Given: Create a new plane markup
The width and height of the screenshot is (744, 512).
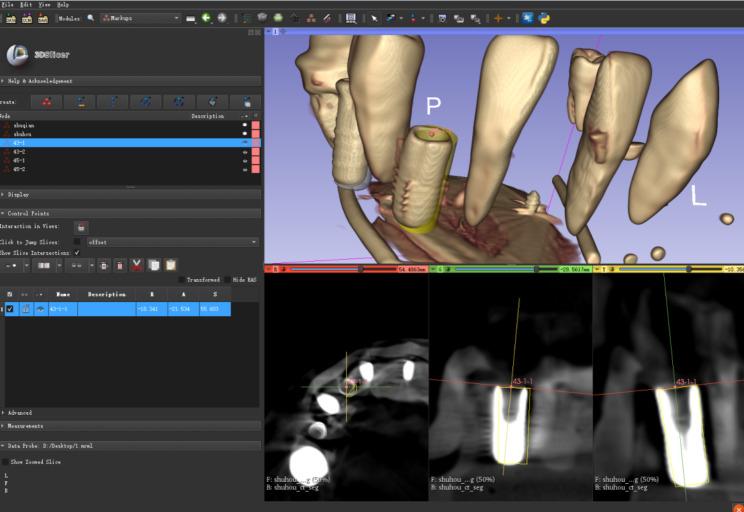Looking at the screenshot, I should 212,102.
